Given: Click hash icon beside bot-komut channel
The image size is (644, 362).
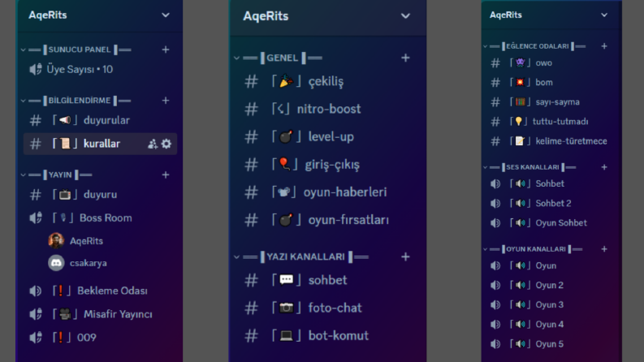Looking at the screenshot, I should tap(252, 336).
